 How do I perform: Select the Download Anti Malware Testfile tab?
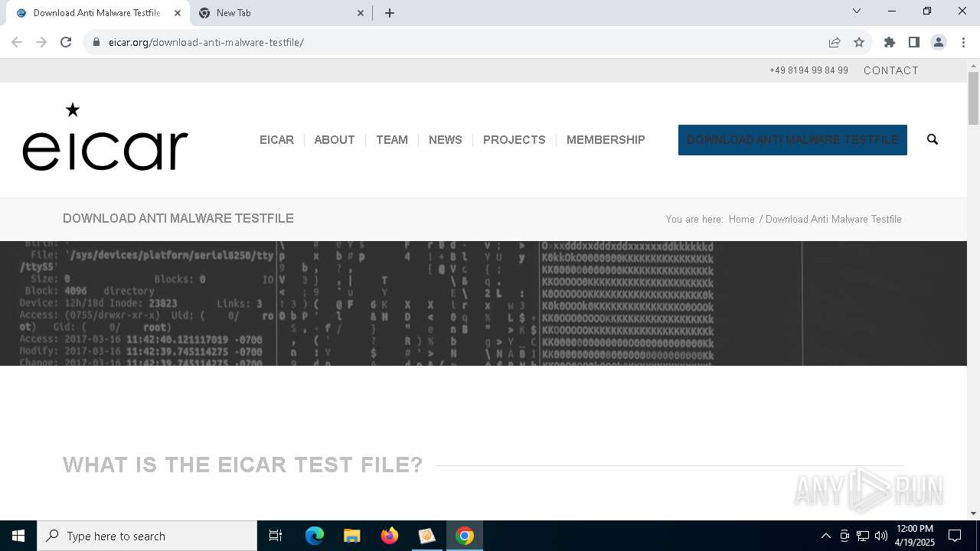pyautogui.click(x=97, y=13)
